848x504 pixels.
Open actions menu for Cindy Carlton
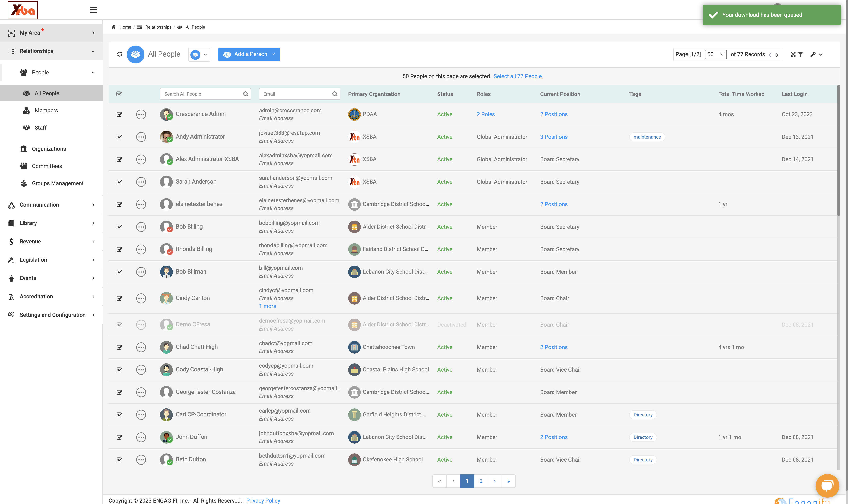(141, 298)
